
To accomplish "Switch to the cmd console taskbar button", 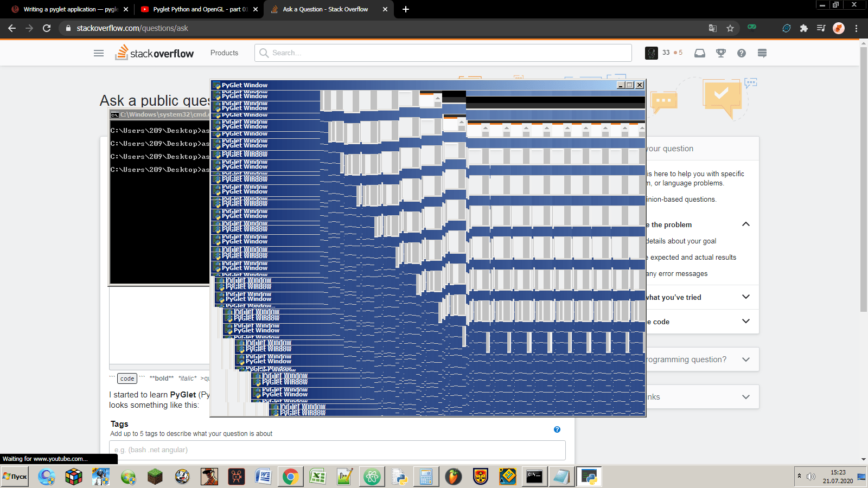I will click(534, 477).
